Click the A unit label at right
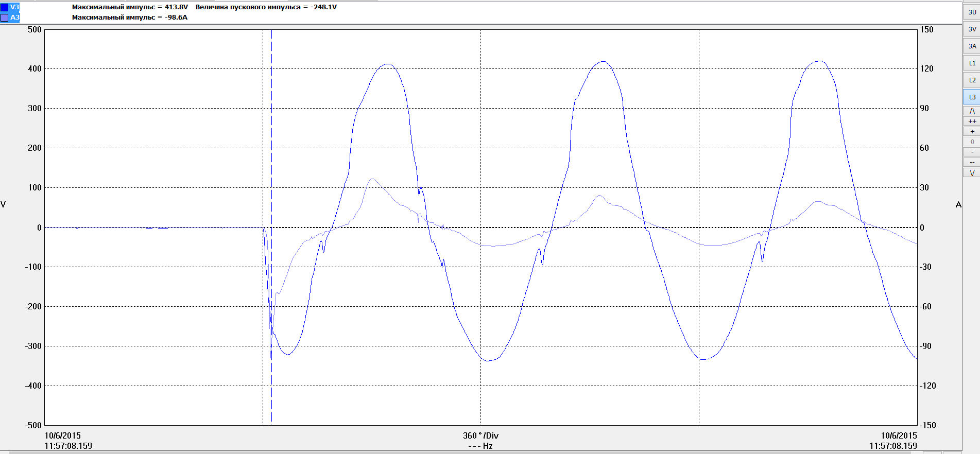Screen dimensions: 980x454 958,205
